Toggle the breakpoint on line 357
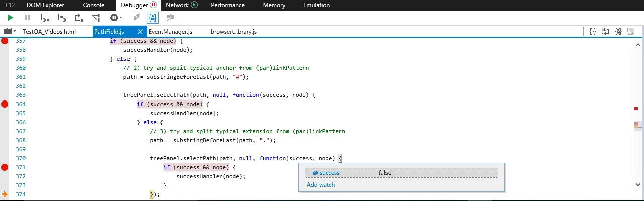The image size is (644, 201). (5, 41)
